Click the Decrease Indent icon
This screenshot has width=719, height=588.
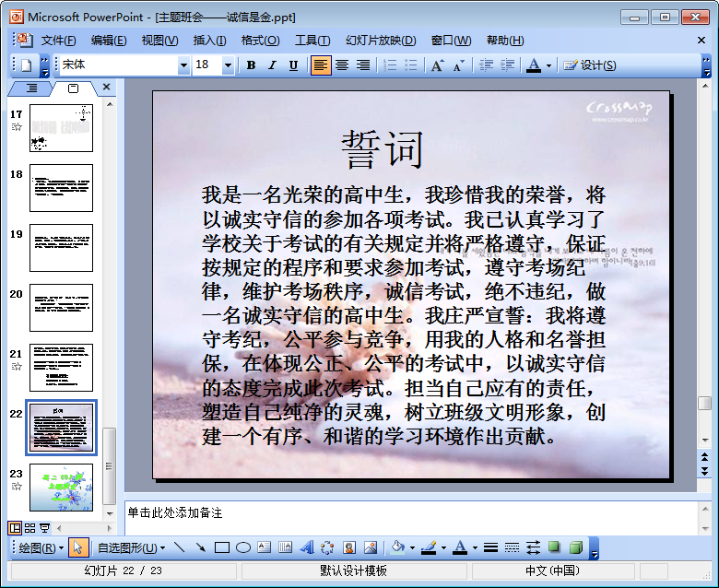(486, 65)
